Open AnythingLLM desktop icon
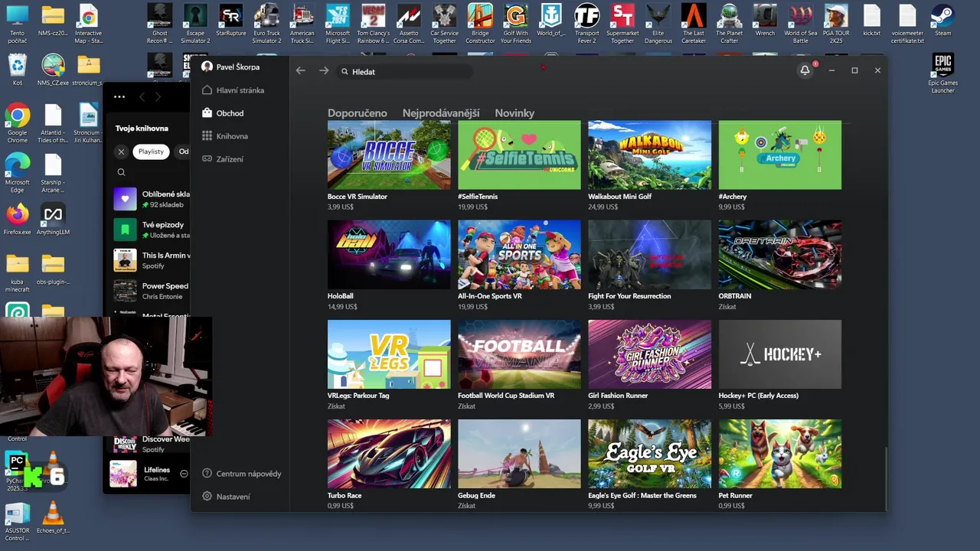 53,220
